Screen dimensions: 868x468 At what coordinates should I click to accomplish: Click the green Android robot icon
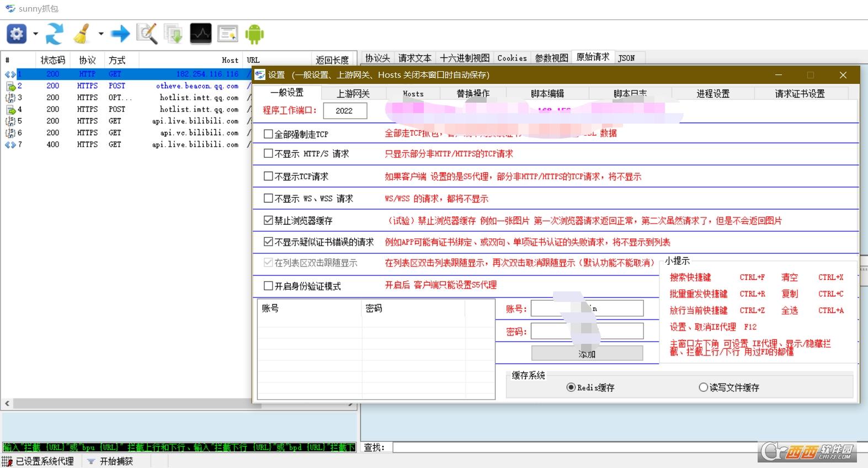point(254,34)
